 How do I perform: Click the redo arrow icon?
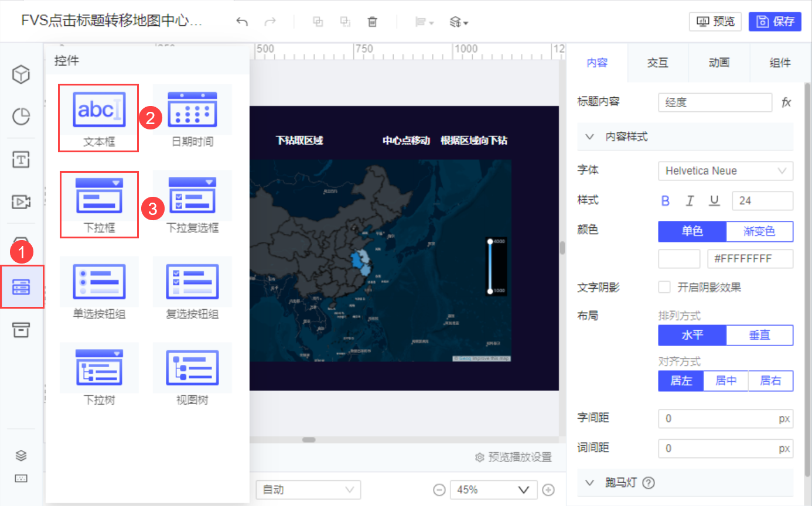tap(270, 22)
